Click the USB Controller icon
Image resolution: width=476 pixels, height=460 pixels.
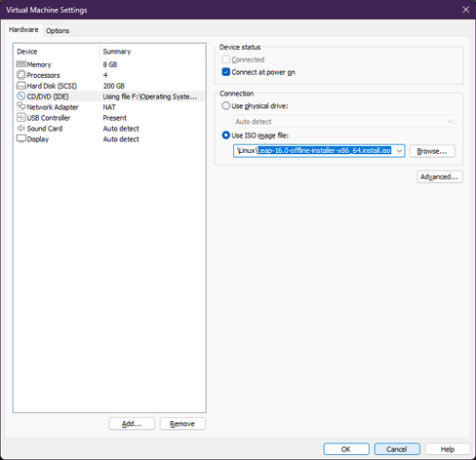pyautogui.click(x=20, y=117)
